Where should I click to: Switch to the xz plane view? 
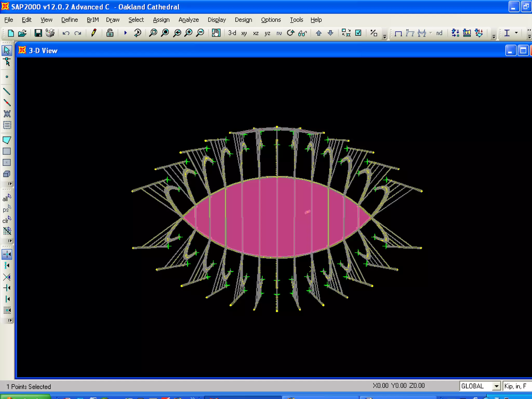[256, 33]
